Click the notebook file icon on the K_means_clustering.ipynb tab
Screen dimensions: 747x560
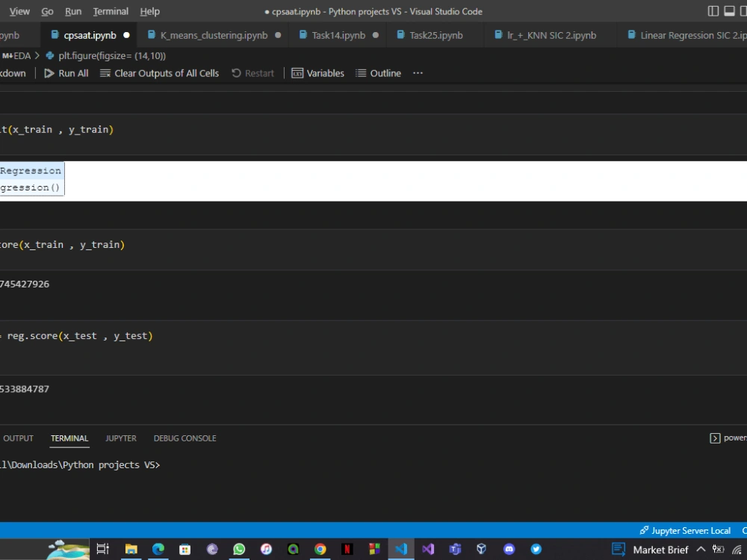click(152, 35)
